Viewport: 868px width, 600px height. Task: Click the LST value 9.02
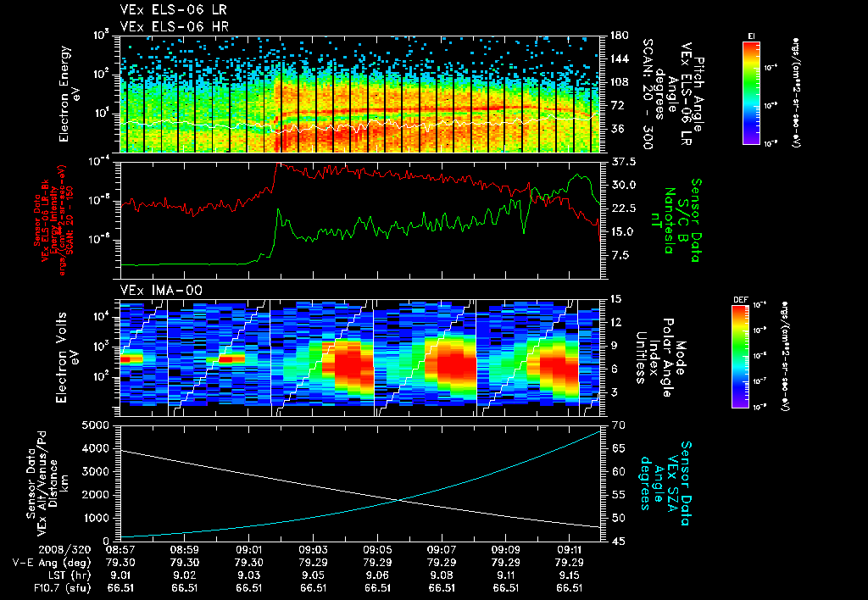click(184, 575)
